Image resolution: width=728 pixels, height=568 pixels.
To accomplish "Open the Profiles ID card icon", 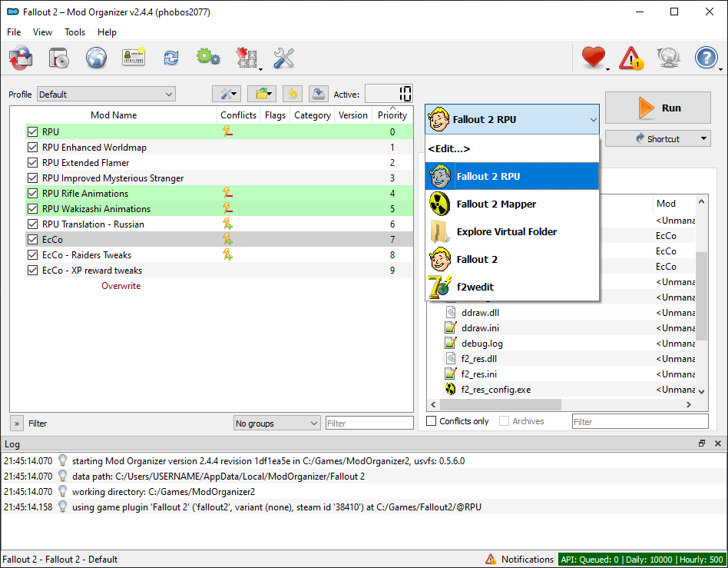I will [134, 58].
